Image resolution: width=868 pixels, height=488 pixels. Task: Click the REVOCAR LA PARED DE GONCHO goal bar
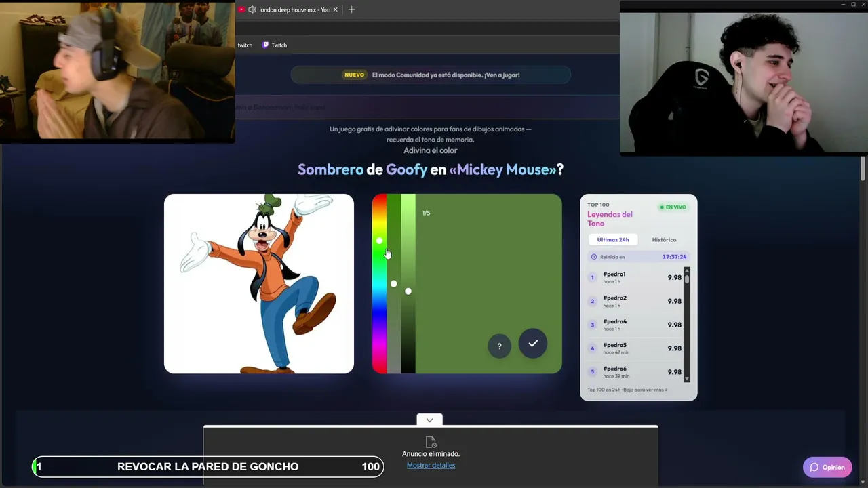point(208,466)
